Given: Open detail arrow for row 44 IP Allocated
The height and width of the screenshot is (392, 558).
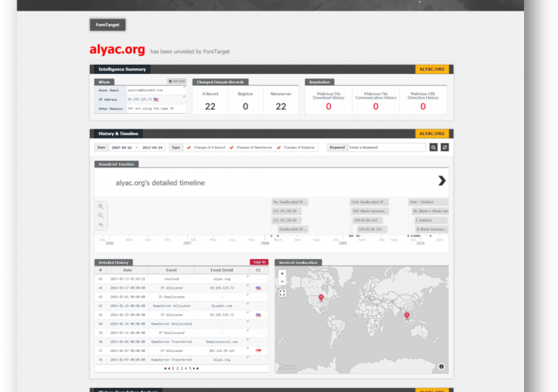Looking at the screenshot, I should click(247, 286).
